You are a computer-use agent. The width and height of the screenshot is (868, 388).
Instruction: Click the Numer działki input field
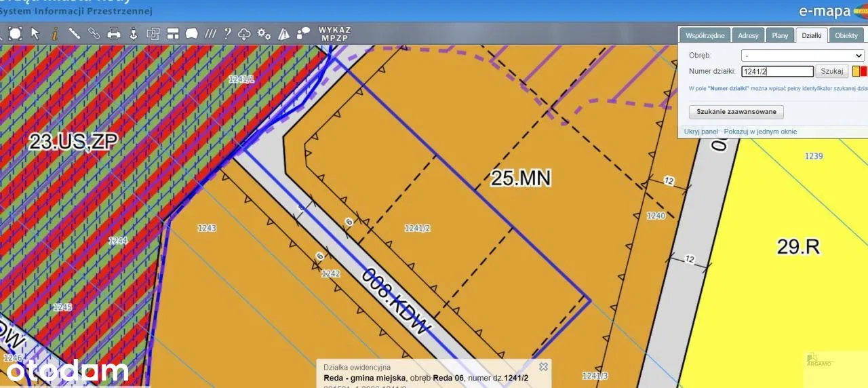777,71
